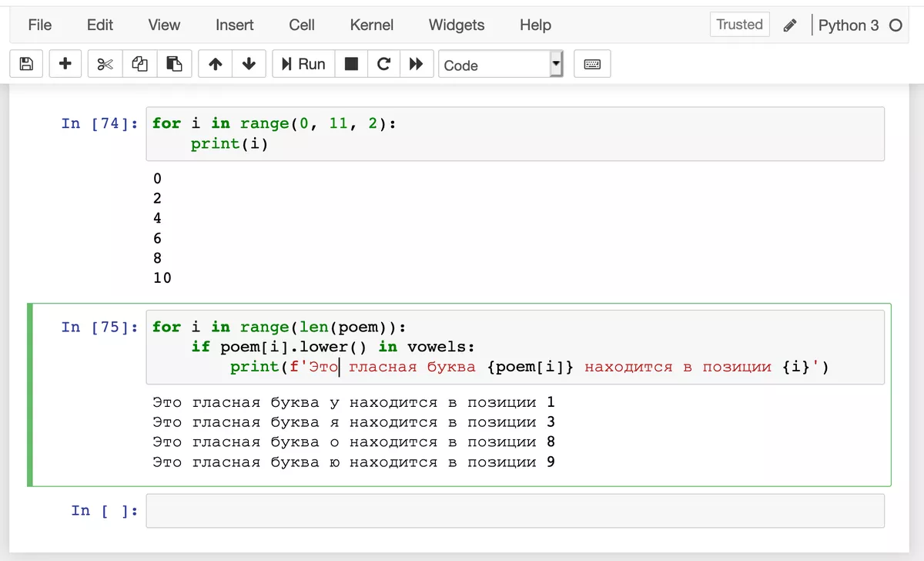The height and width of the screenshot is (561, 924).
Task: Insert a cell below with the plus icon
Action: pos(65,64)
